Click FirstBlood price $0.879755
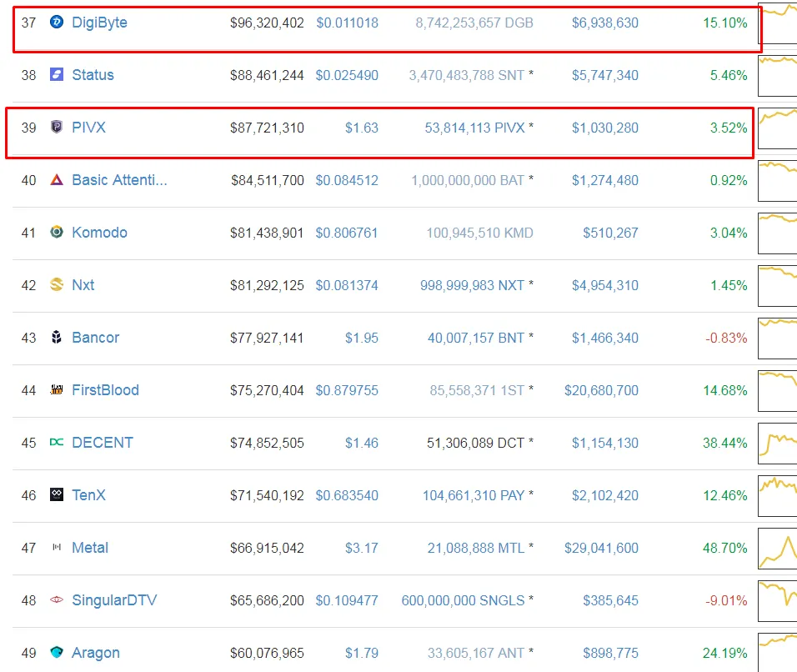This screenshot has height=672, width=797. [347, 390]
